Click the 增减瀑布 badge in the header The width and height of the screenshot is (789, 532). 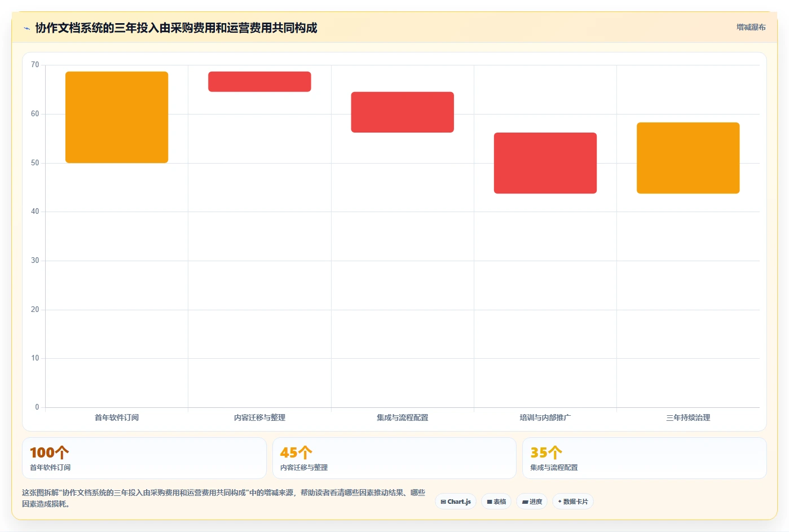[x=751, y=27]
